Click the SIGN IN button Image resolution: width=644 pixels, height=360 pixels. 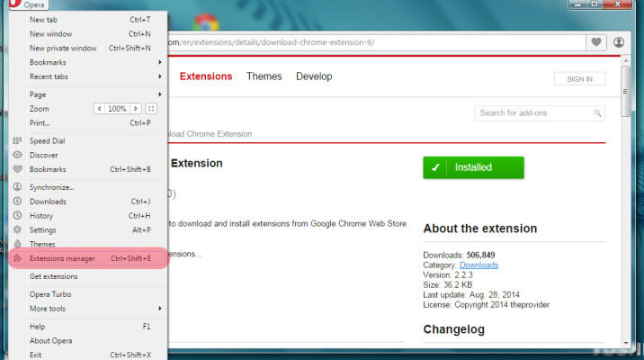[x=579, y=79]
